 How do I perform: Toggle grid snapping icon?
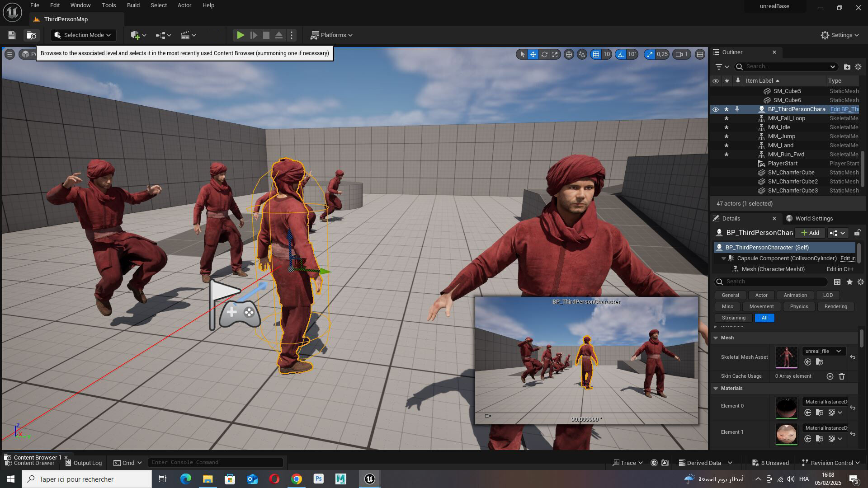point(596,54)
